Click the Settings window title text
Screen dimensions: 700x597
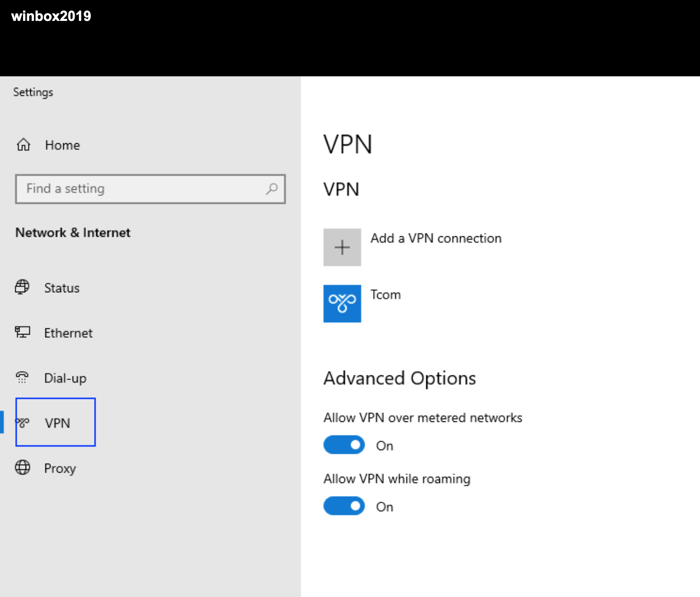(x=33, y=92)
